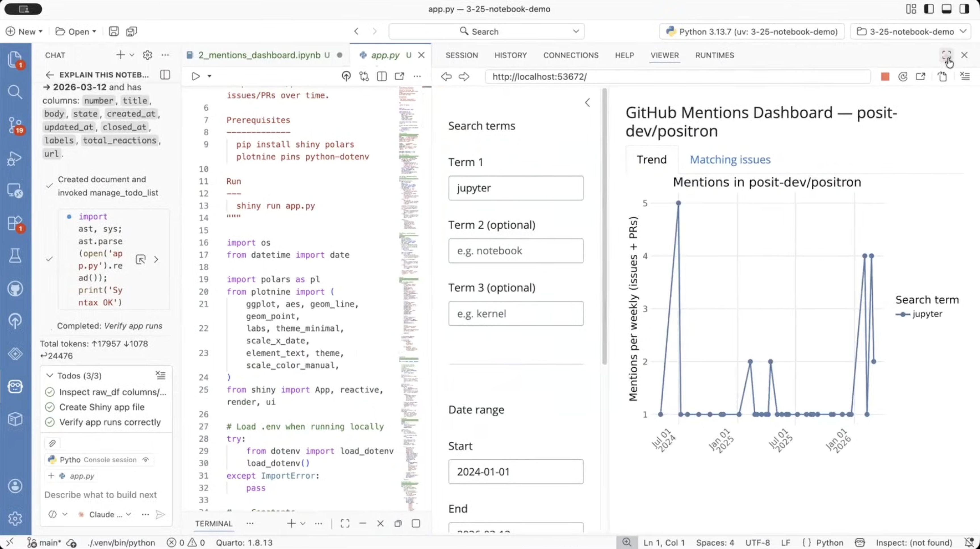Reload the Viewer page
980x549 pixels.
[x=902, y=76]
